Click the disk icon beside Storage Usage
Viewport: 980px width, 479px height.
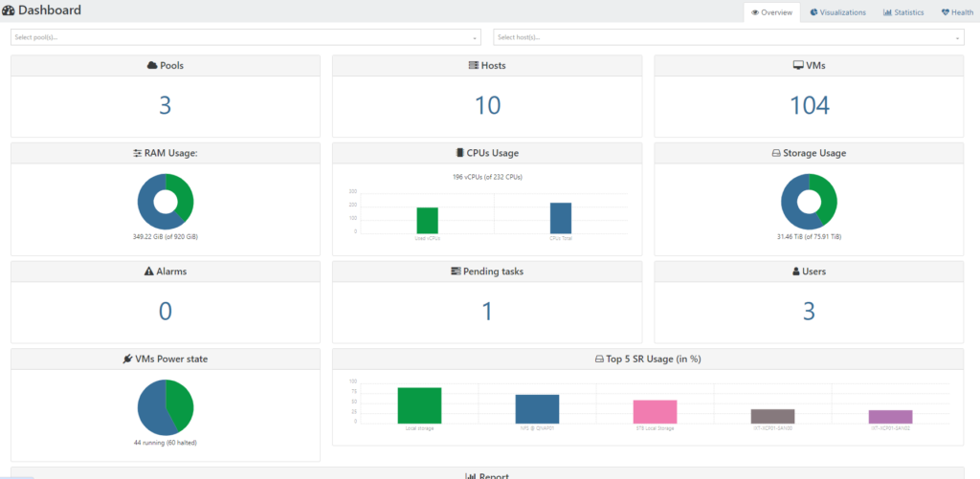(777, 153)
